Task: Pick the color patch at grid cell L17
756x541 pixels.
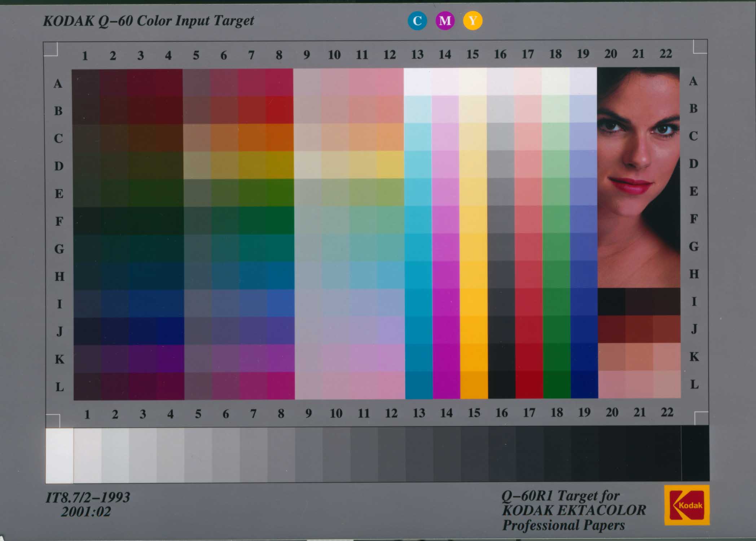Action: 529,385
